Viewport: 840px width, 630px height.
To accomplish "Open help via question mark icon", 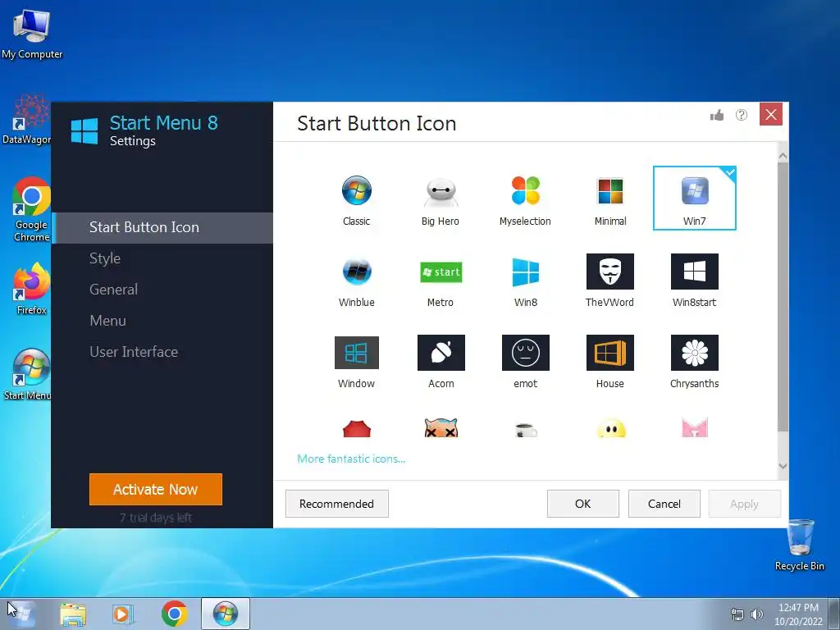I will [742, 115].
